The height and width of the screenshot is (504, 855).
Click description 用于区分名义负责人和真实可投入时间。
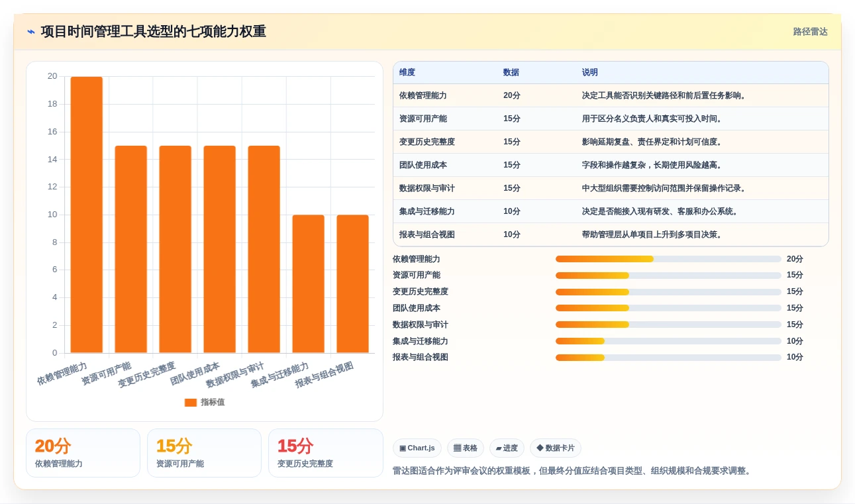[654, 119]
